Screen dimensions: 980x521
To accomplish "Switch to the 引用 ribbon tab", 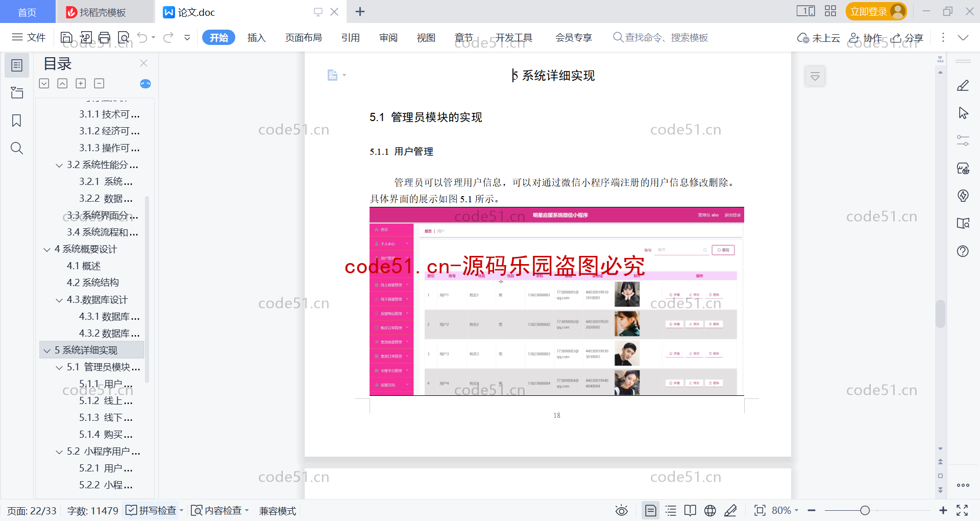I will 351,37.
